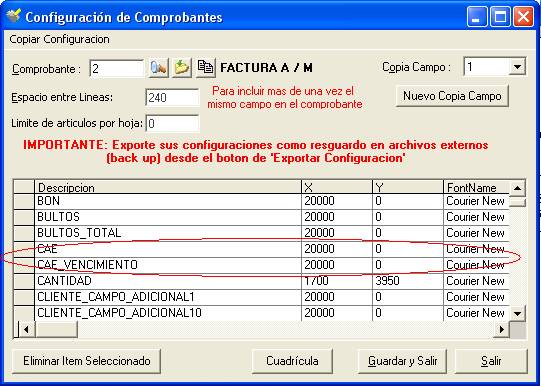
Task: Click the row selector beside BULTOS
Action: (x=24, y=217)
